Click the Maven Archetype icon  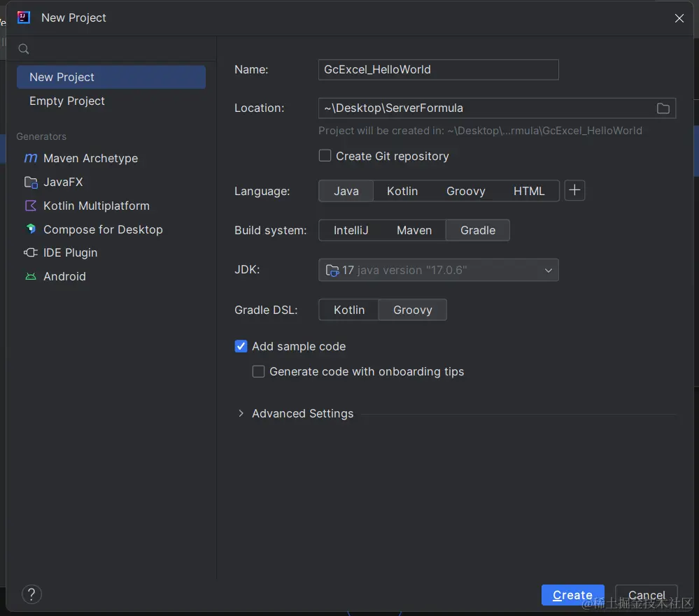(x=30, y=158)
